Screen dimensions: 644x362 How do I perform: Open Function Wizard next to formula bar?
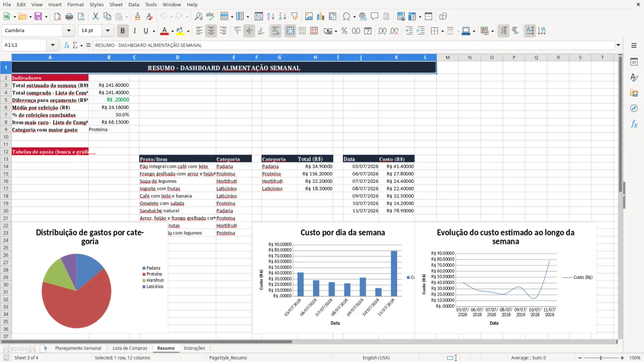pos(67,45)
